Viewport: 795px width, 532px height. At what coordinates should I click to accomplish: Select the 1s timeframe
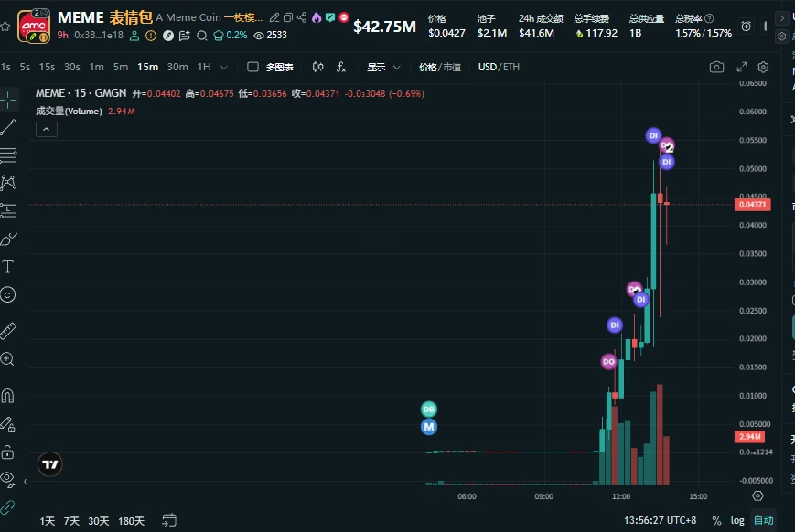(x=5, y=67)
